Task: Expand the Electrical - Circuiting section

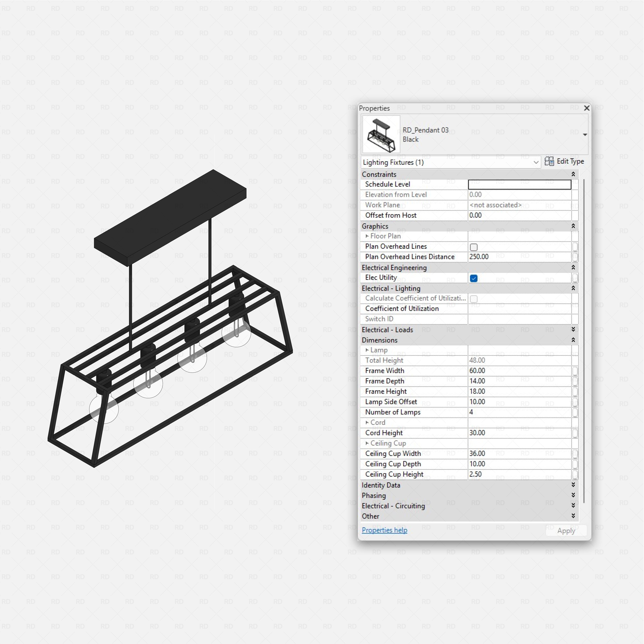Action: click(573, 505)
